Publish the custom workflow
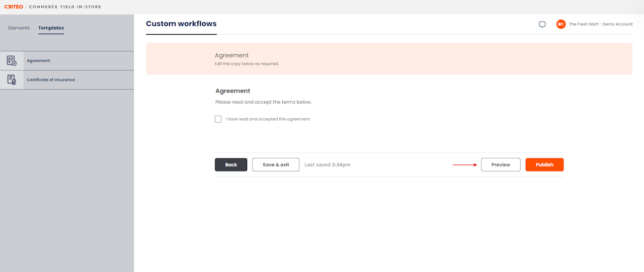Image resolution: width=644 pixels, height=272 pixels. [x=544, y=165]
